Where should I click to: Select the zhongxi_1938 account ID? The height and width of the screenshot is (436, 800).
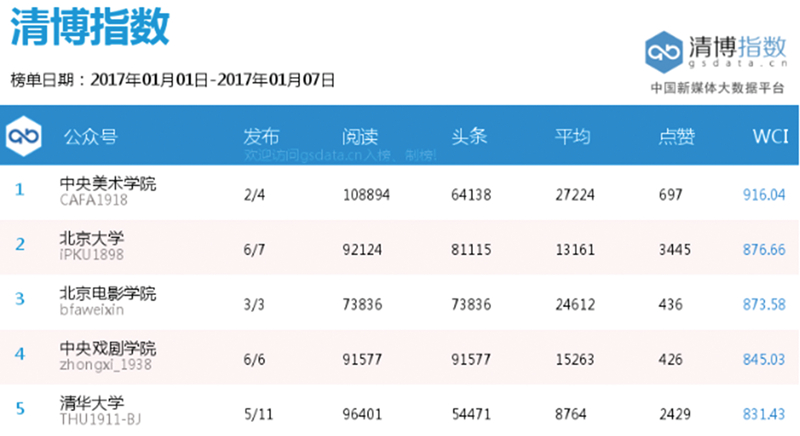pyautogui.click(x=105, y=365)
